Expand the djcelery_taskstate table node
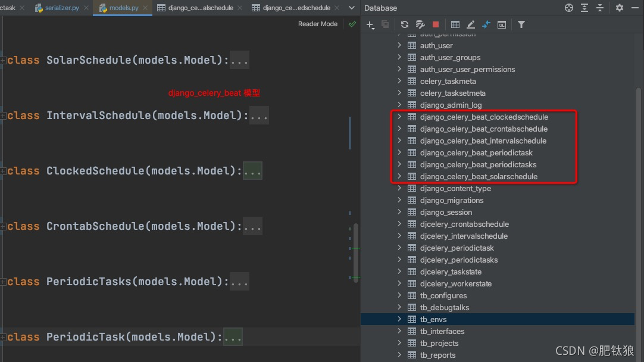This screenshot has width=644, height=362. (399, 271)
